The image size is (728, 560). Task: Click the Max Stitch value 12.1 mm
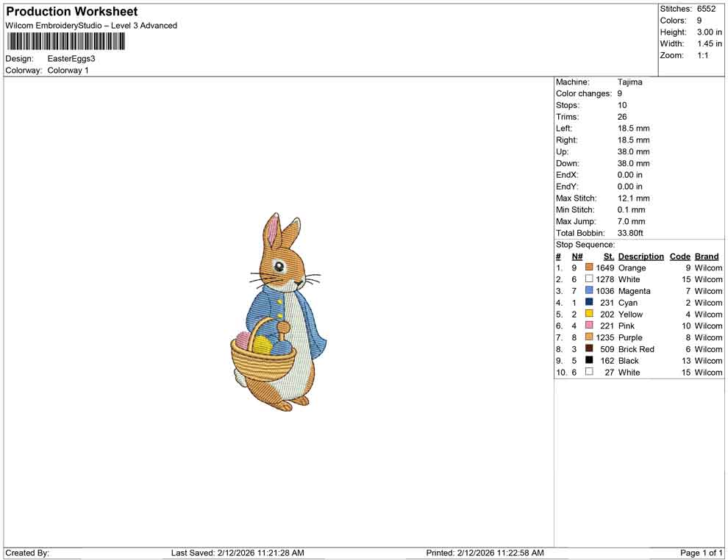tap(633, 198)
